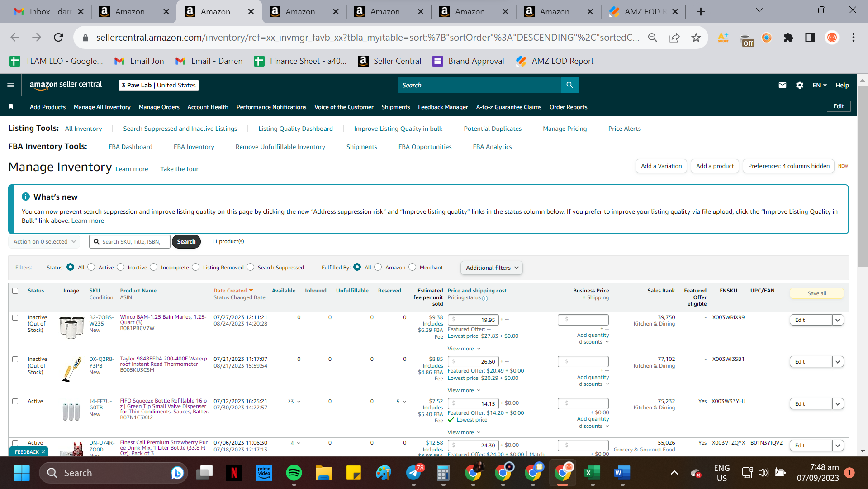Open Spotify from the taskbar

[x=294, y=473]
